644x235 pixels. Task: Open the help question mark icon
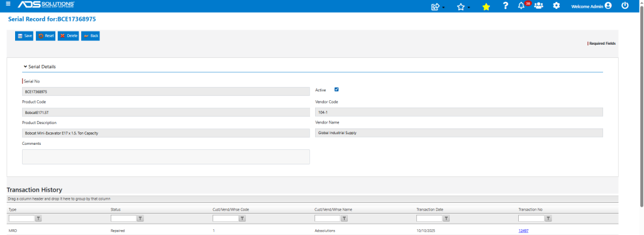tap(506, 6)
